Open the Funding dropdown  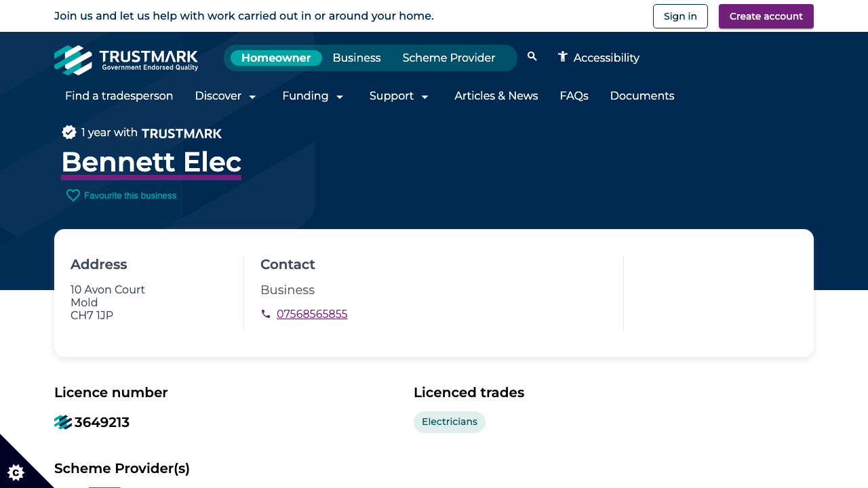313,96
